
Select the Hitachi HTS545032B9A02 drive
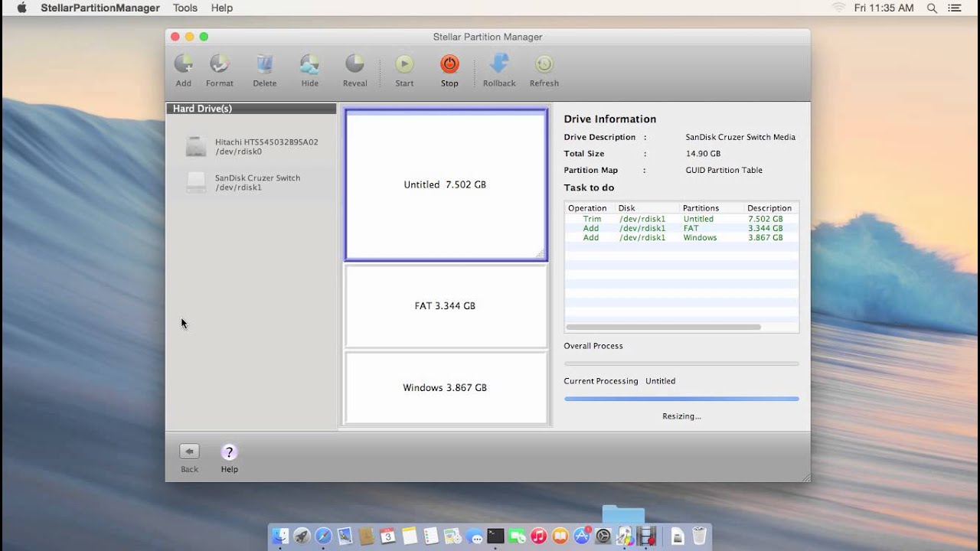pos(252,146)
